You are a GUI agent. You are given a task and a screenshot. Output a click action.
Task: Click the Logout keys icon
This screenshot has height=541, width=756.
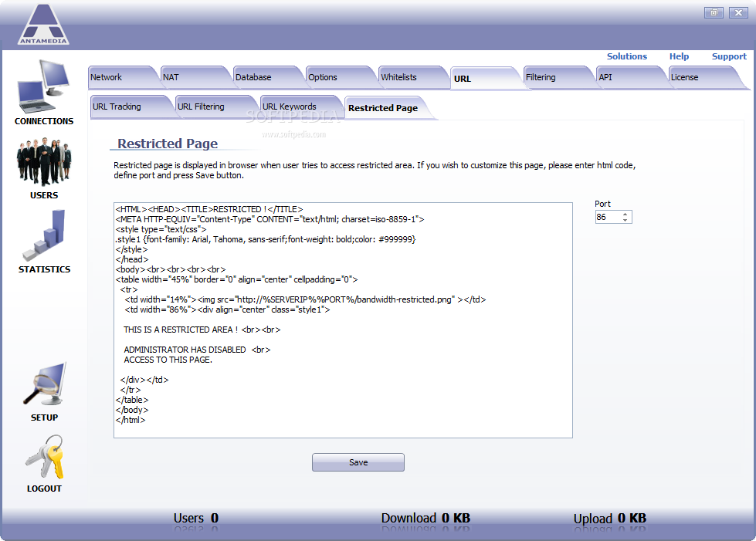click(44, 457)
